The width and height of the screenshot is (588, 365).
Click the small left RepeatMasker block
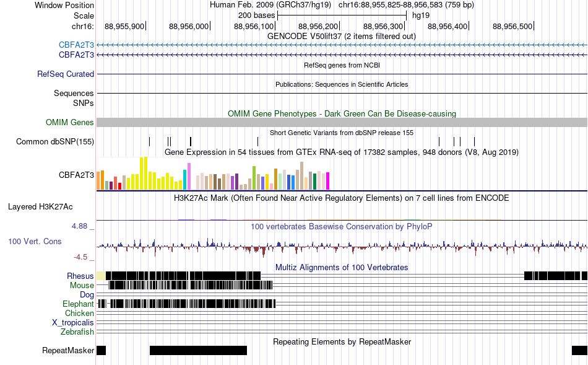(102, 350)
